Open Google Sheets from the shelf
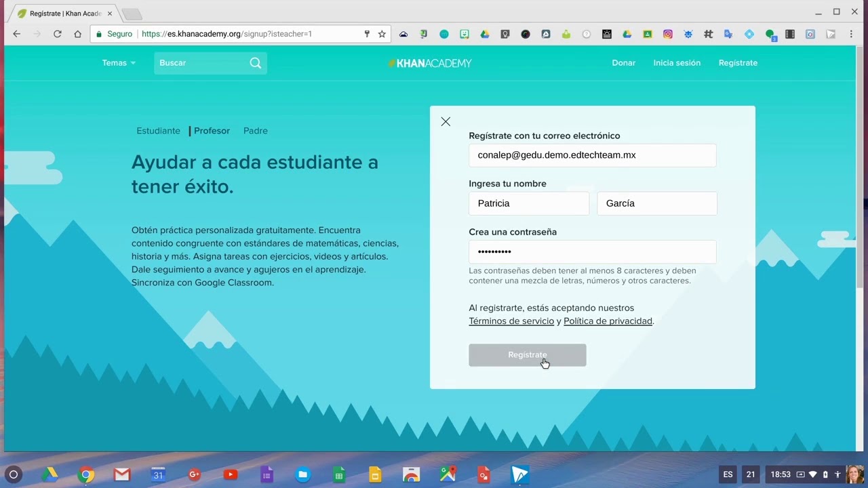The image size is (868, 488). 339,474
